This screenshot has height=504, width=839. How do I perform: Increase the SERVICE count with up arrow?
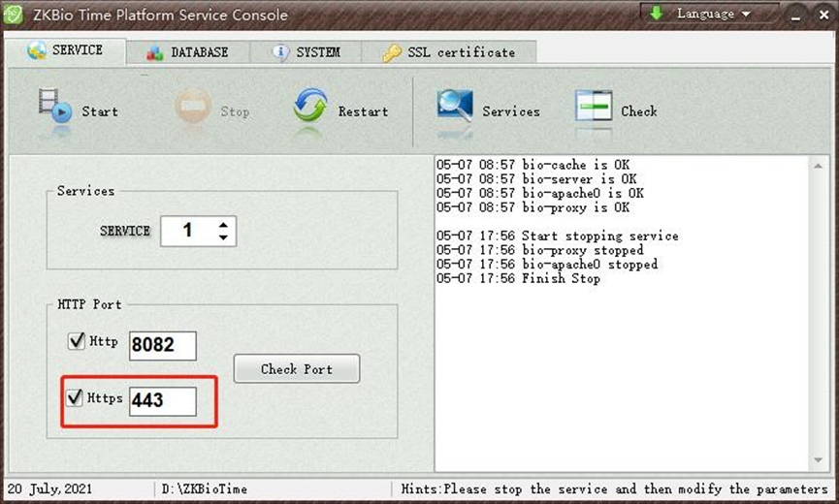(x=224, y=225)
